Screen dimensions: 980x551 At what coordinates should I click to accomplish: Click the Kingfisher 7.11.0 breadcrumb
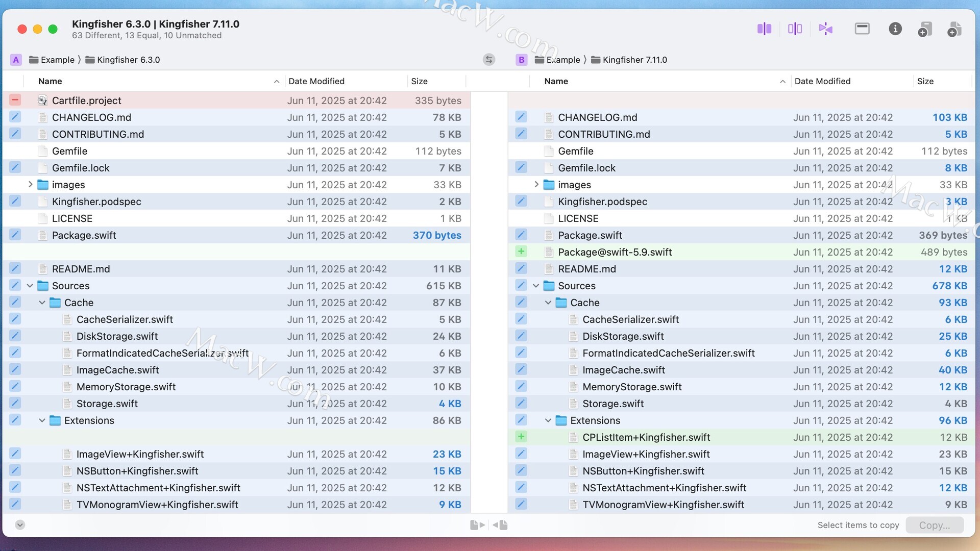(629, 60)
